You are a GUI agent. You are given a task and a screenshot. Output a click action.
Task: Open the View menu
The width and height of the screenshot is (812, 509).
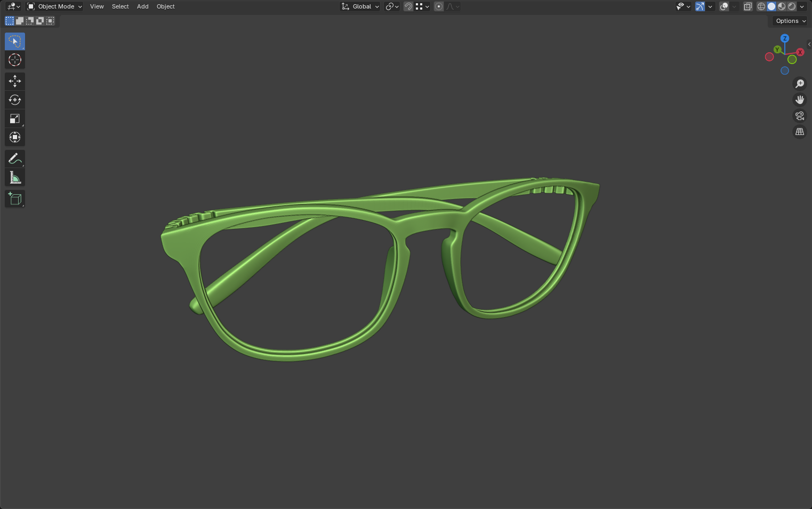tap(97, 6)
